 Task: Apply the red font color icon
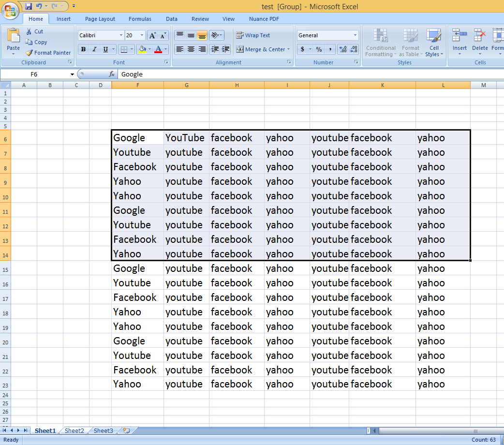pyautogui.click(x=158, y=49)
